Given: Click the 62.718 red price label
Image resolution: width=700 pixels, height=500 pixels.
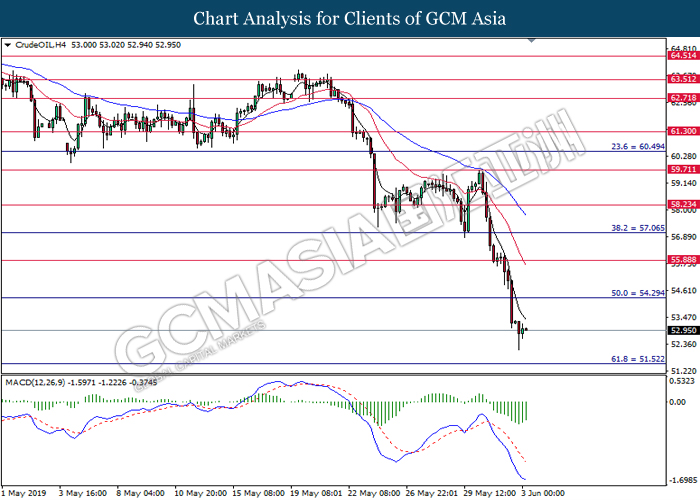Looking at the screenshot, I should (x=683, y=98).
